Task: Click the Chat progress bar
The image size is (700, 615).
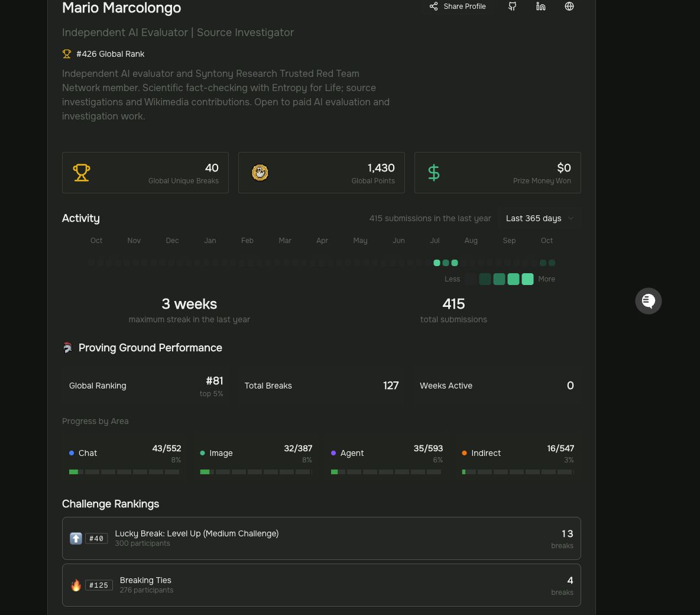Action: click(124, 472)
